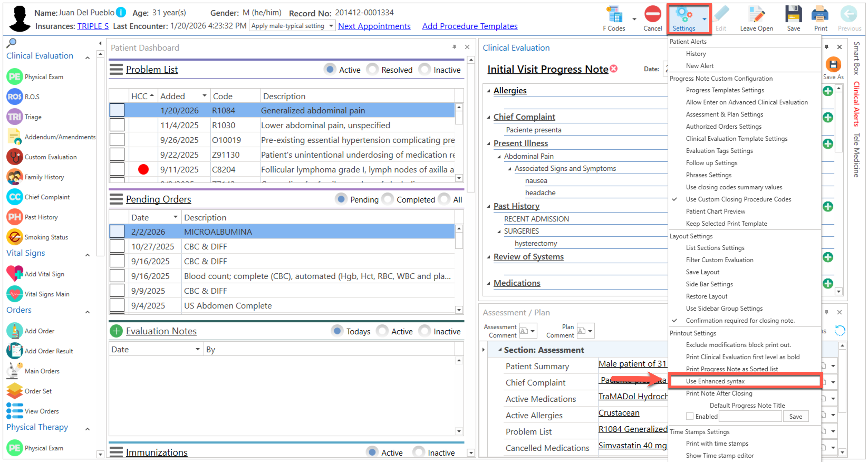Select Resolved radio in Problem List
This screenshot has height=462, width=868.
click(x=372, y=69)
